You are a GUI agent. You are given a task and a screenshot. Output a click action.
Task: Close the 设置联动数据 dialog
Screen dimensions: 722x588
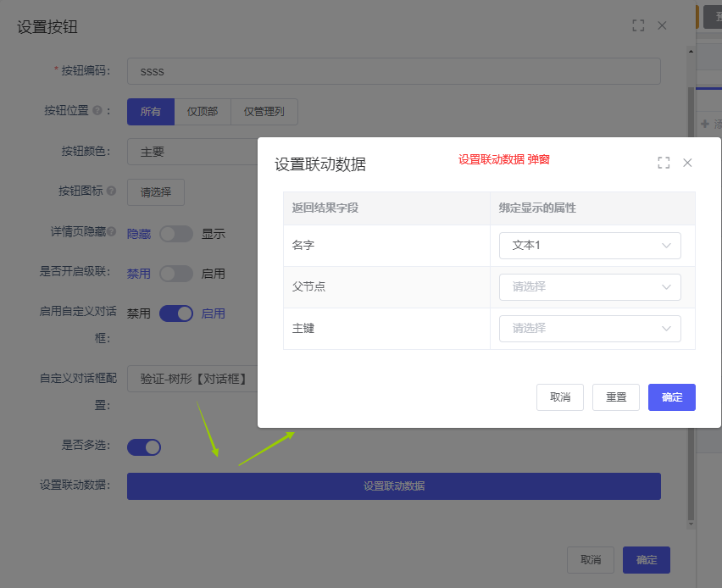[x=687, y=163]
